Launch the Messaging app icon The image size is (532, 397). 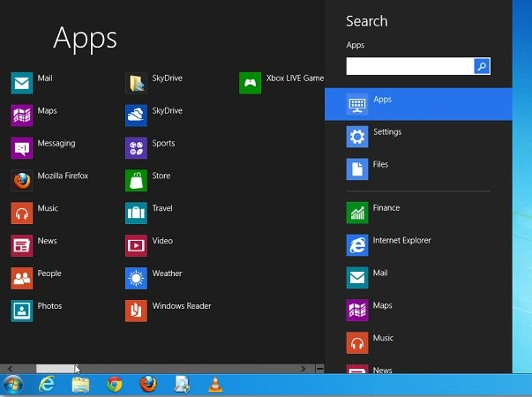pyautogui.click(x=22, y=148)
